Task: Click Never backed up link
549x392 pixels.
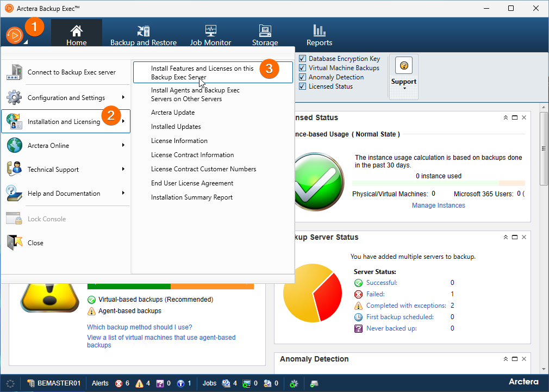Action: click(391, 328)
